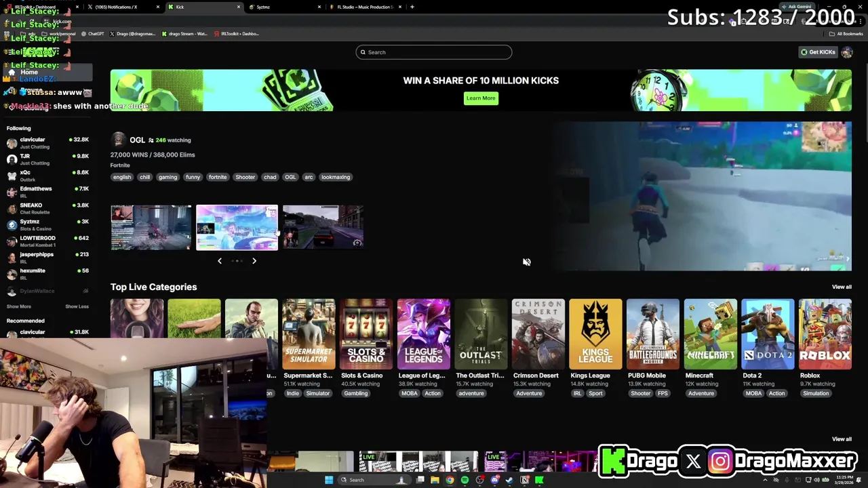Viewport: 868px width, 488px height.
Task: Click the FPS tag under PUBG Mobile
Action: tap(662, 393)
